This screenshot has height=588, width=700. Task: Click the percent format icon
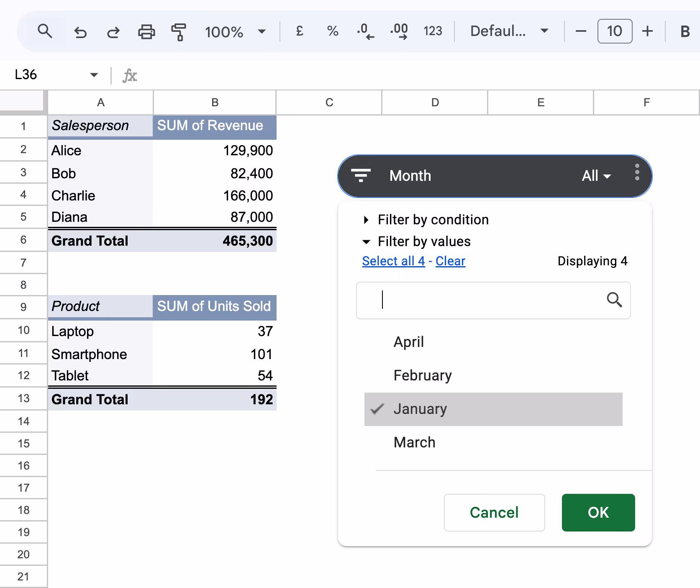[x=332, y=31]
